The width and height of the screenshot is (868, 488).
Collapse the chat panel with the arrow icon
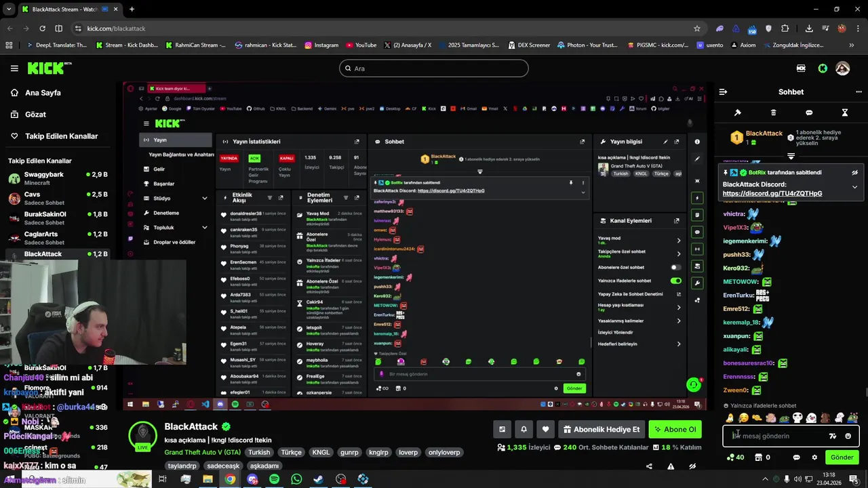tap(723, 92)
